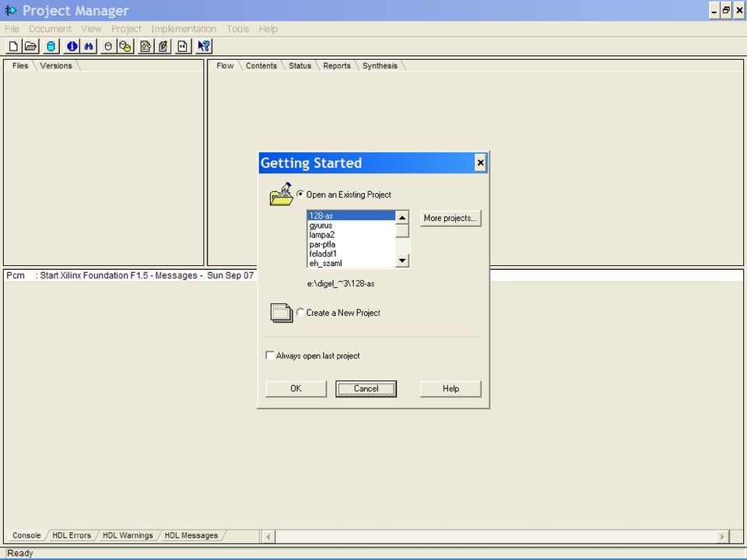
Task: Click the Open Project folder toolbar icon
Action: click(30, 46)
